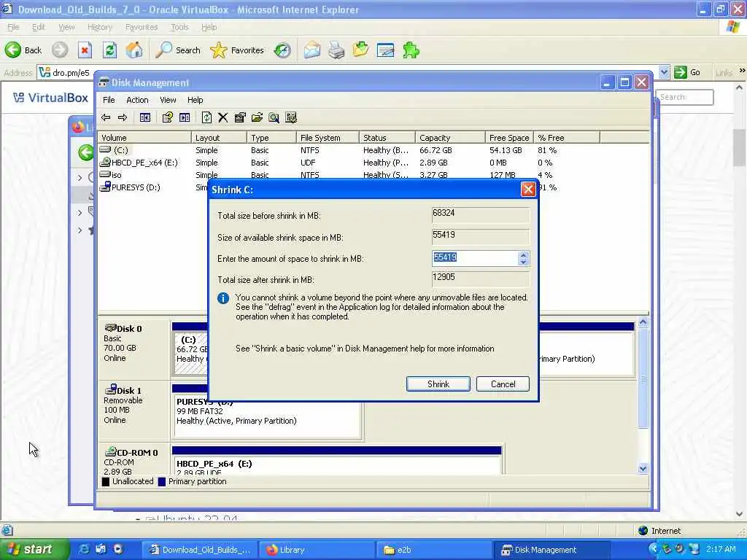Sort by Volume column header
This screenshot has height=560, width=747.
point(144,138)
